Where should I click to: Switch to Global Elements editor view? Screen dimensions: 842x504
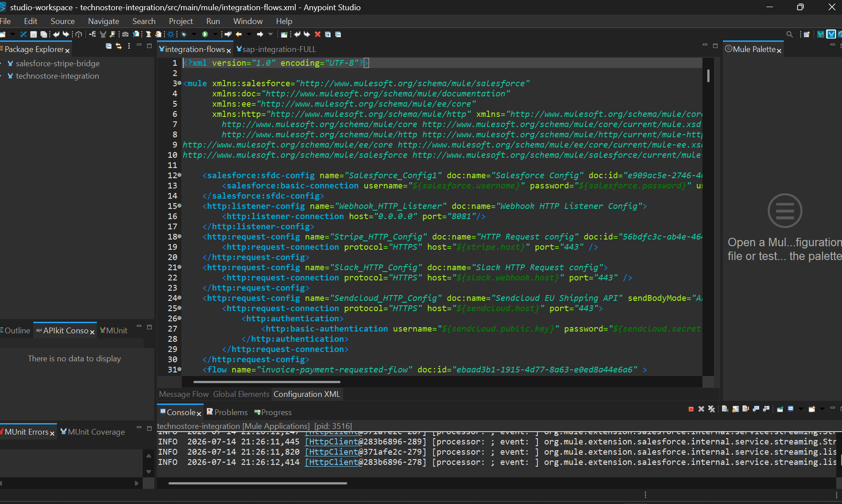[241, 394]
